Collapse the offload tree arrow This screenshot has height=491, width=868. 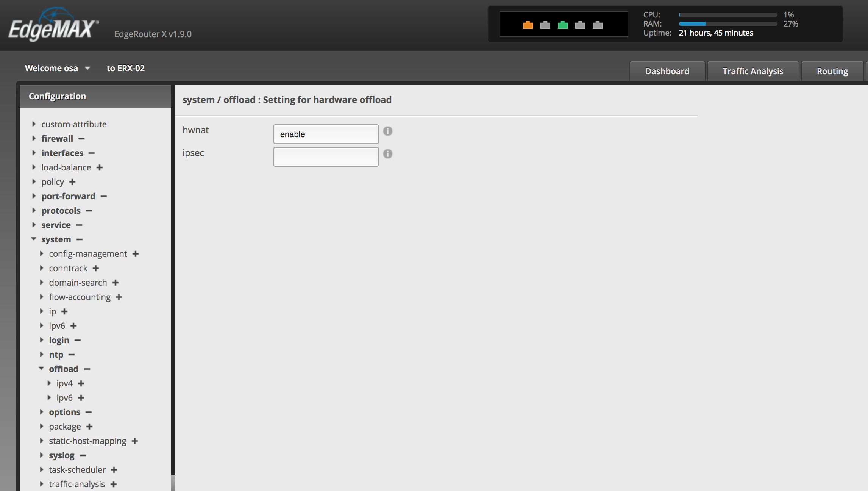click(41, 369)
